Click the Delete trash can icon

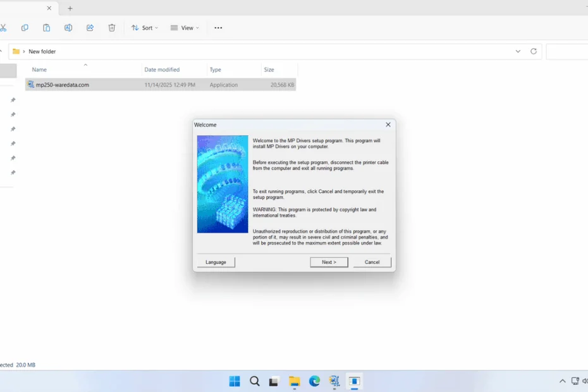click(112, 28)
